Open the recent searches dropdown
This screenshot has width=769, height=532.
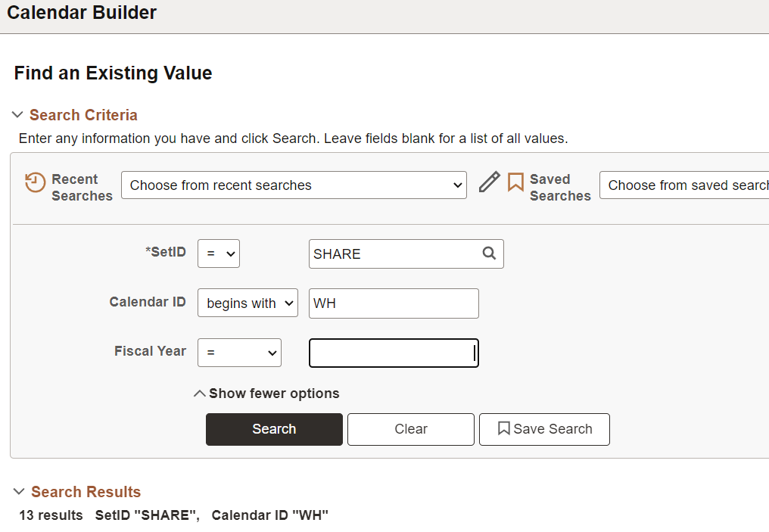(x=294, y=185)
